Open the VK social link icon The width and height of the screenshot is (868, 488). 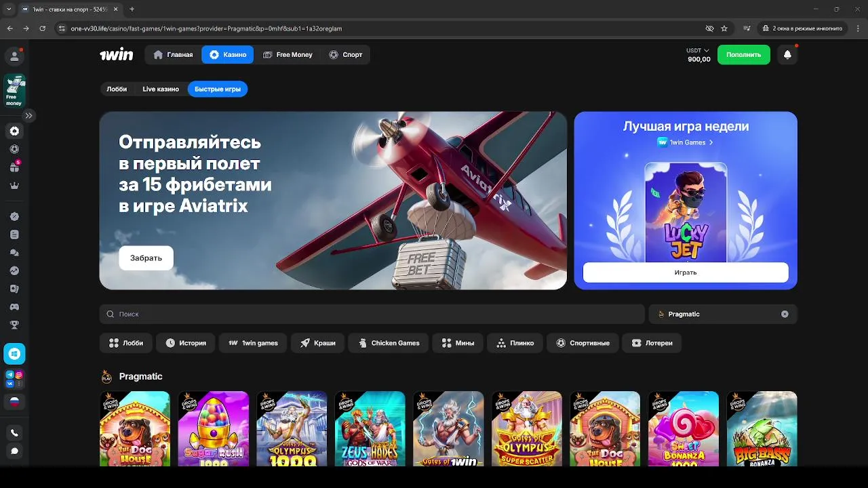[10, 383]
